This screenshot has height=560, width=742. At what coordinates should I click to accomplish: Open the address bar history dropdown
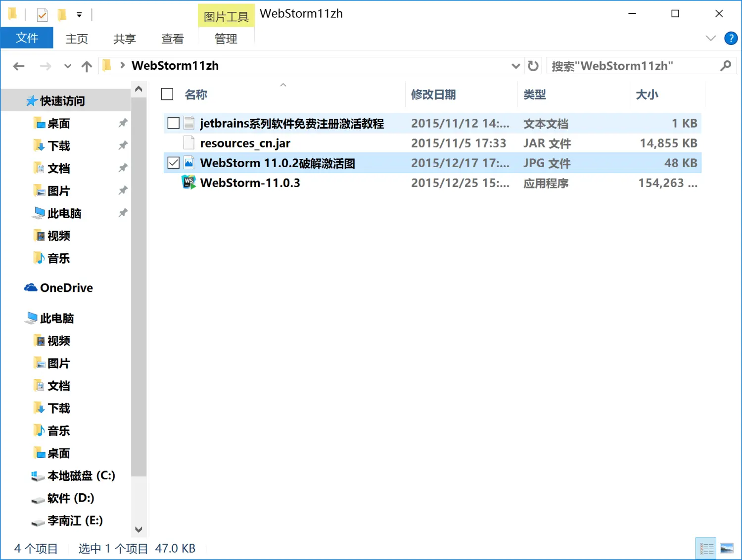(x=515, y=66)
